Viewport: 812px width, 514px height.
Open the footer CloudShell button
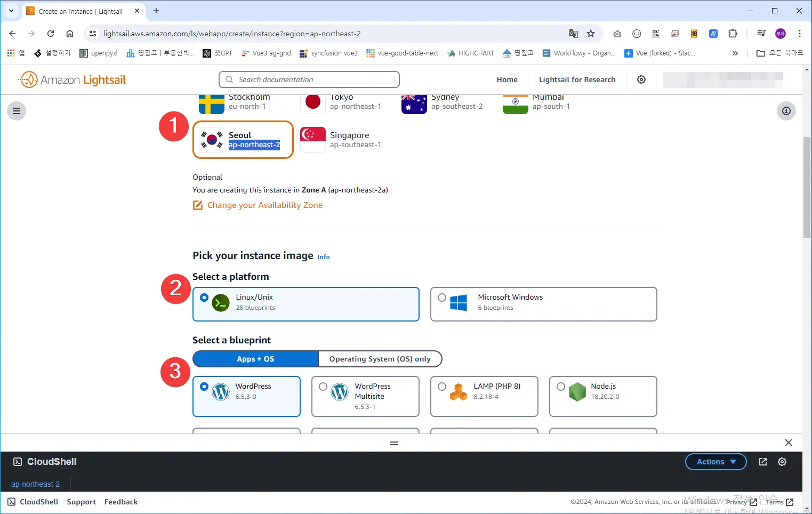pyautogui.click(x=33, y=502)
